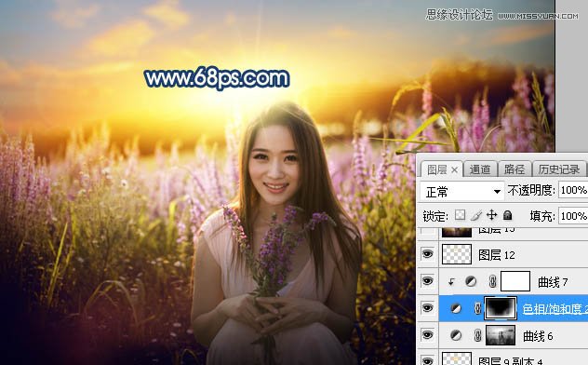Image resolution: width=588 pixels, height=365 pixels.
Task: Hide the 色相/饱和度 2 layer
Action: tap(427, 308)
